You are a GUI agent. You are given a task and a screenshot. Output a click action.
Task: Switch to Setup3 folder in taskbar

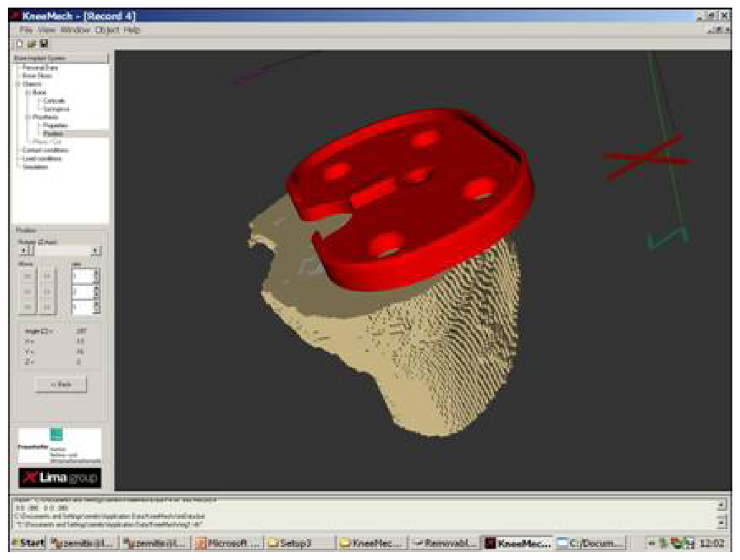(x=290, y=543)
